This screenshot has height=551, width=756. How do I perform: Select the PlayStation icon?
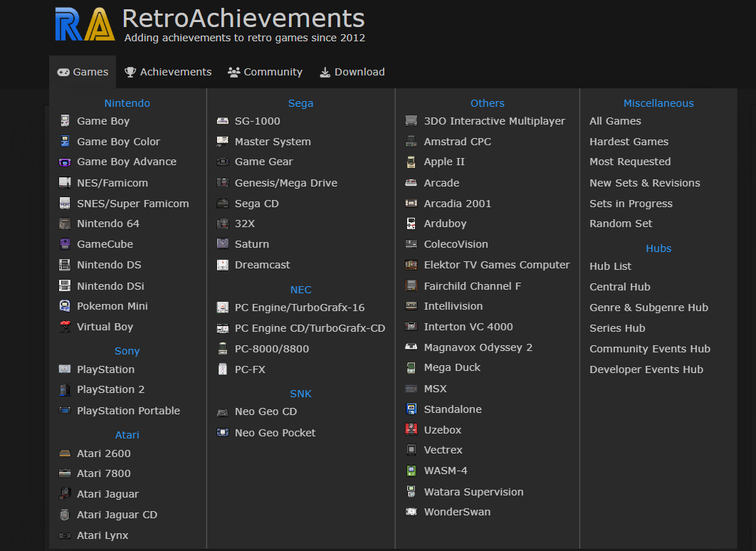(x=63, y=369)
